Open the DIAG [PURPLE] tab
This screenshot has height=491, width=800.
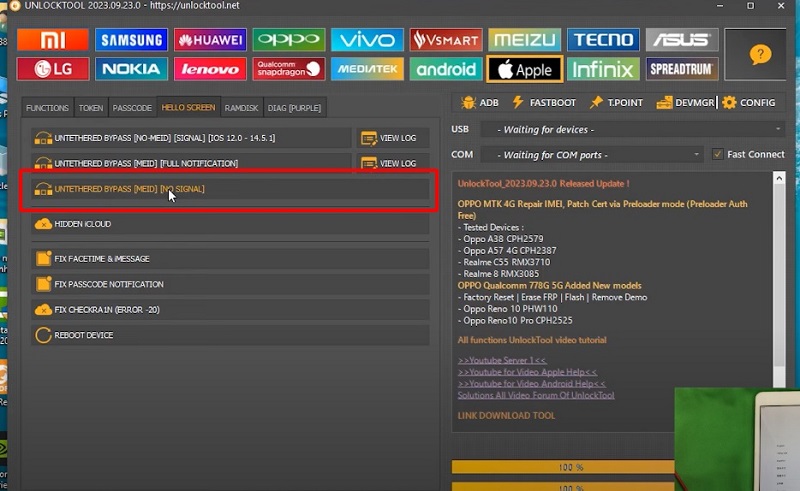pyautogui.click(x=295, y=108)
